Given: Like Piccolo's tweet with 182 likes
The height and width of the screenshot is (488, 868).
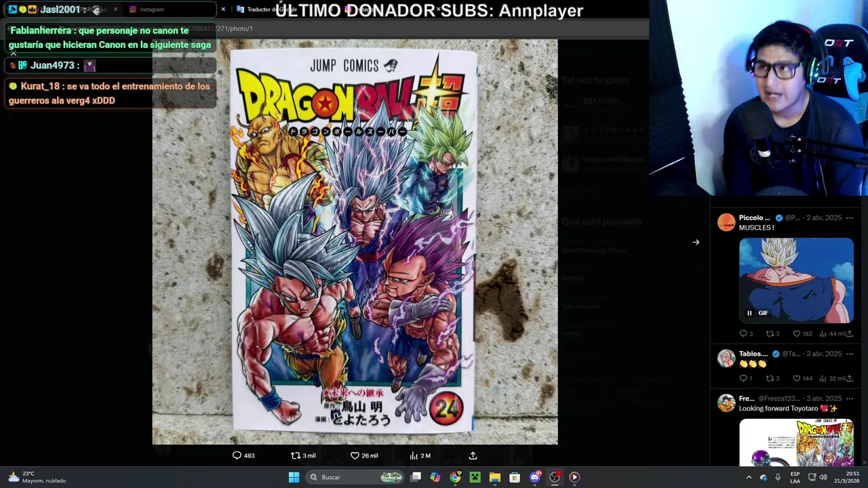Looking at the screenshot, I should pos(804,333).
